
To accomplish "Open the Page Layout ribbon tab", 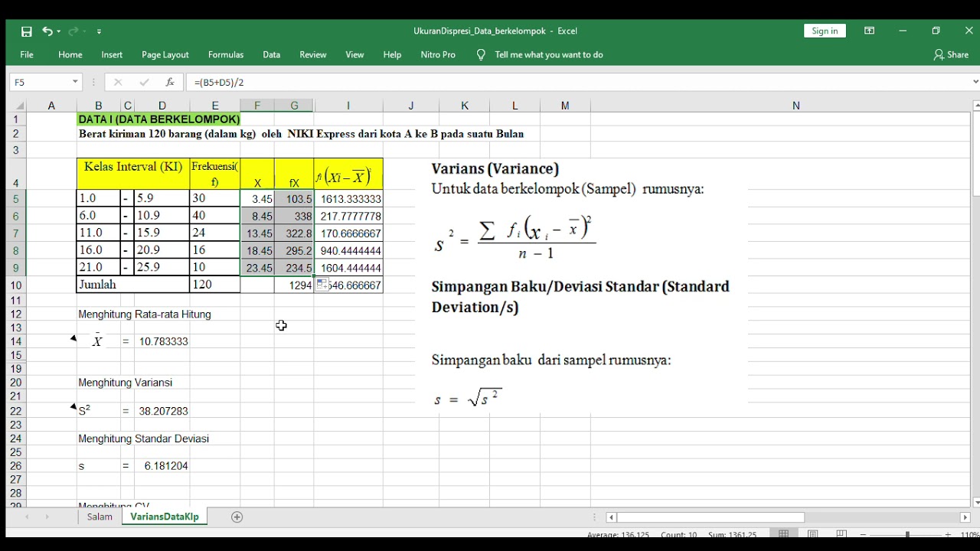I will coord(165,54).
